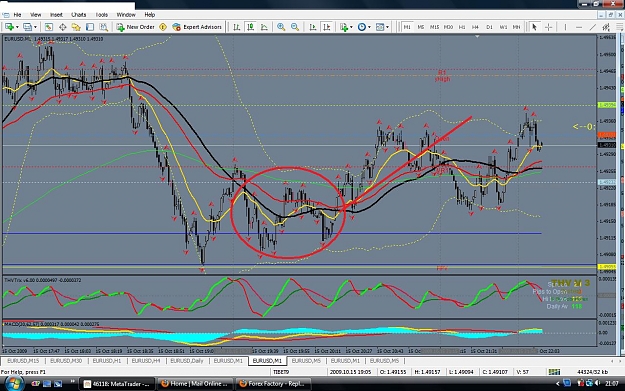625x391 pixels.
Task: Switch to Forex Factory taskbar button
Action: (x=273, y=384)
